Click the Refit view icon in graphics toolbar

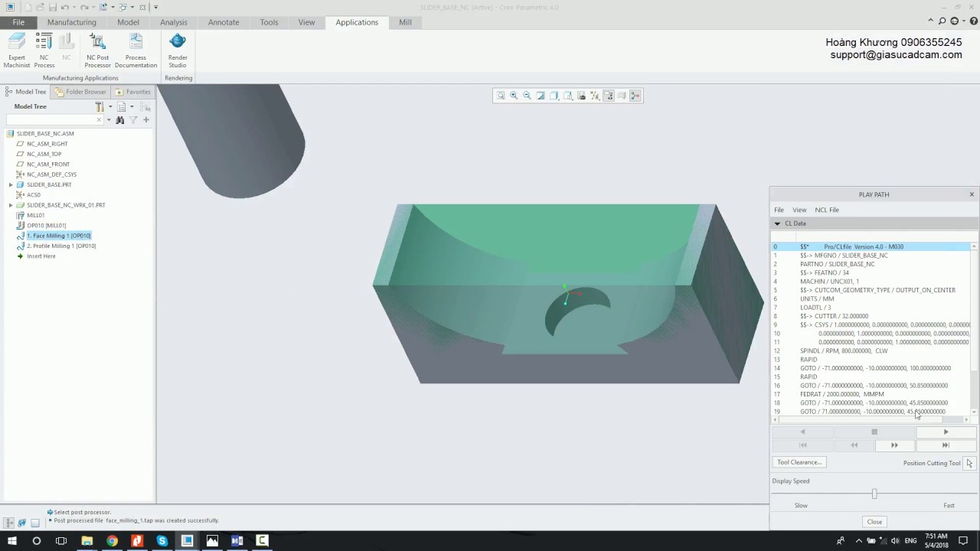(x=501, y=96)
